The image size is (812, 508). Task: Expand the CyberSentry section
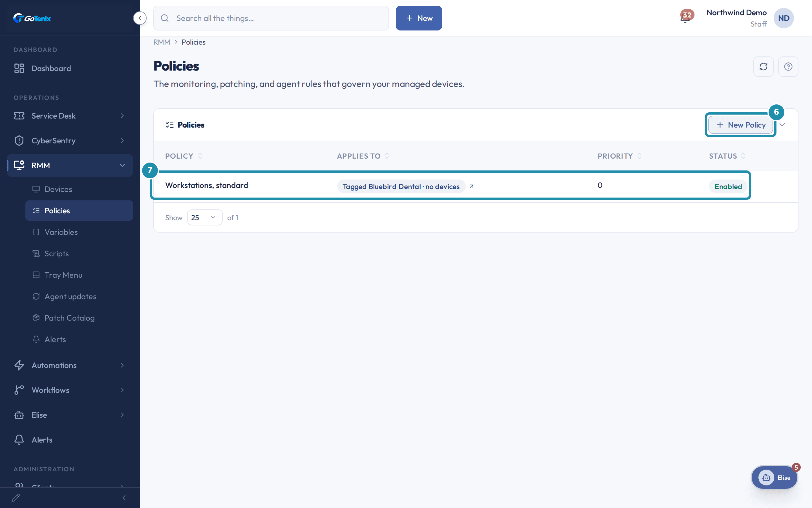[x=70, y=141]
